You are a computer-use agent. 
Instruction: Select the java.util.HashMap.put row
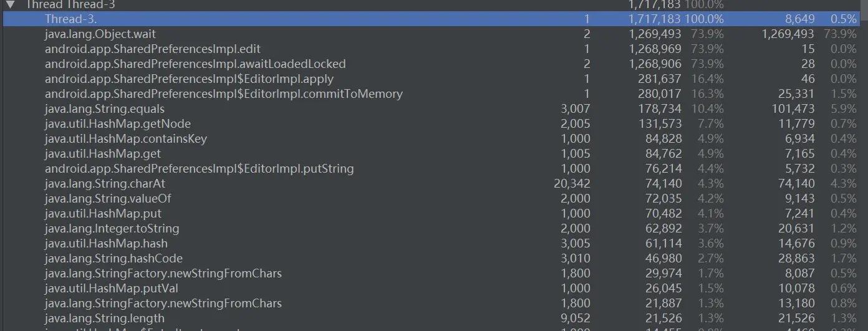434,213
